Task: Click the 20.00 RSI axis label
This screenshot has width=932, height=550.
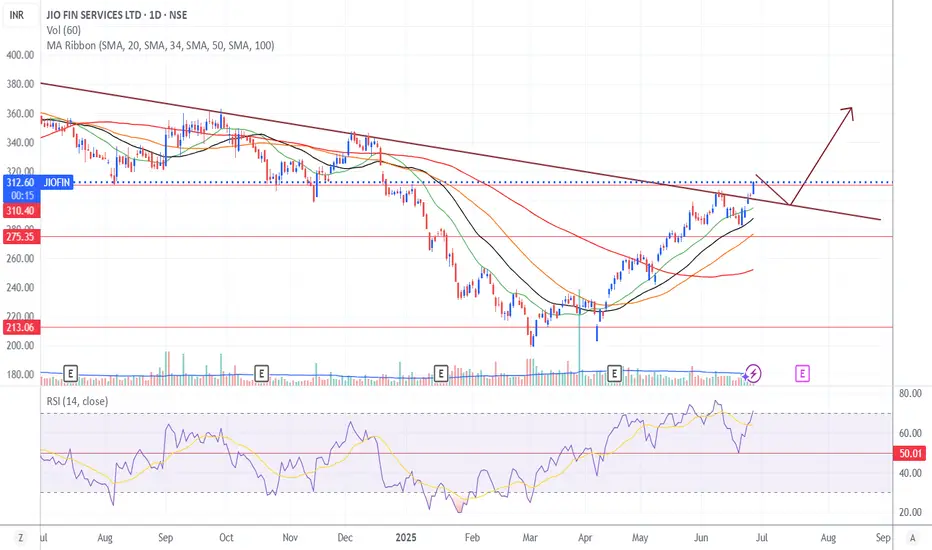Action: (910, 512)
